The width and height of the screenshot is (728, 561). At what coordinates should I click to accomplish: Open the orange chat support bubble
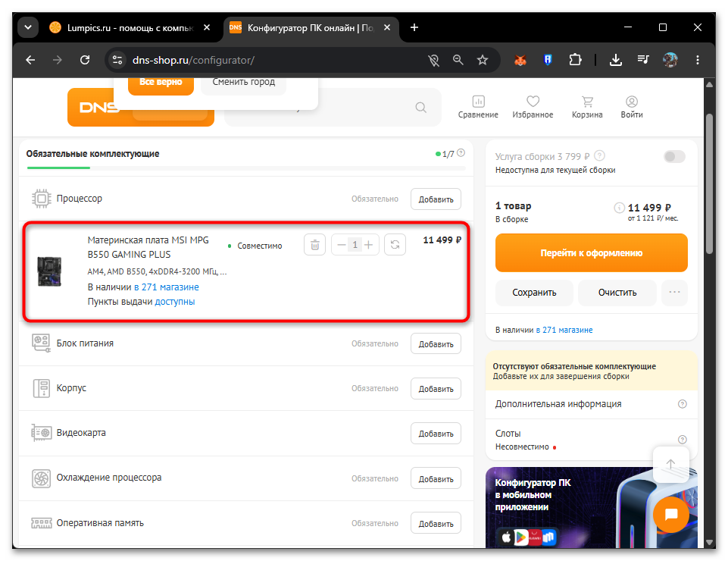tap(671, 514)
